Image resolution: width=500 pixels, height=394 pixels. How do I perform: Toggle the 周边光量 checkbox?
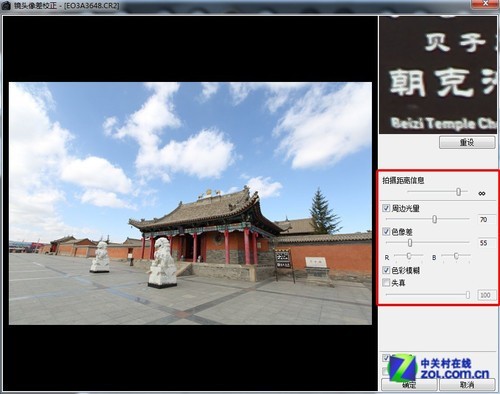(386, 208)
